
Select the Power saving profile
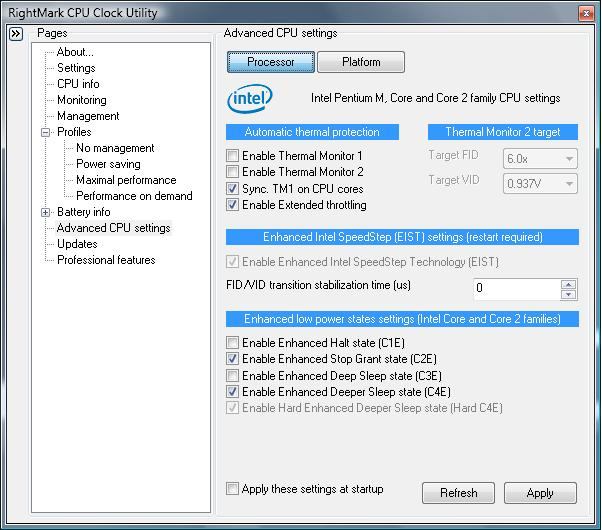[x=108, y=164]
